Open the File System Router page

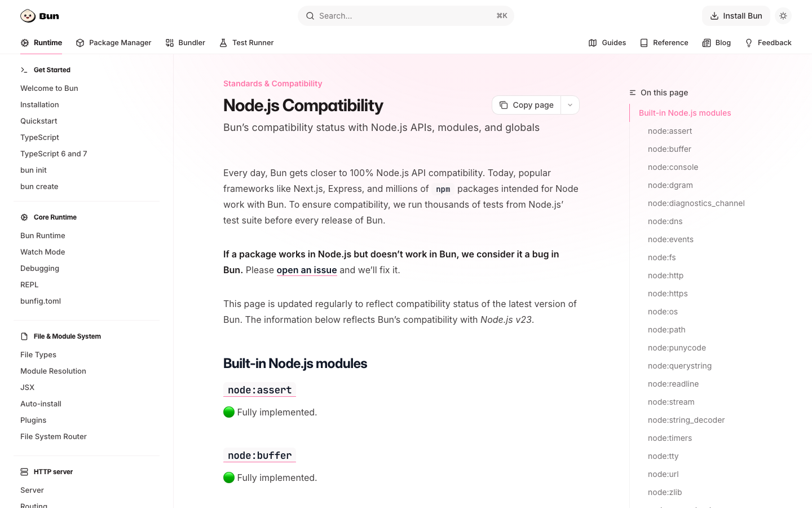coord(54,436)
